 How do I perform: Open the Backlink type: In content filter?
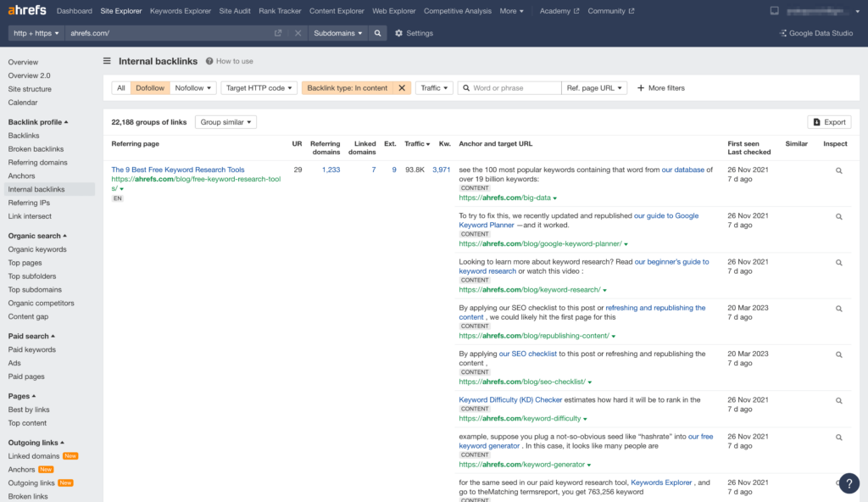pos(347,88)
